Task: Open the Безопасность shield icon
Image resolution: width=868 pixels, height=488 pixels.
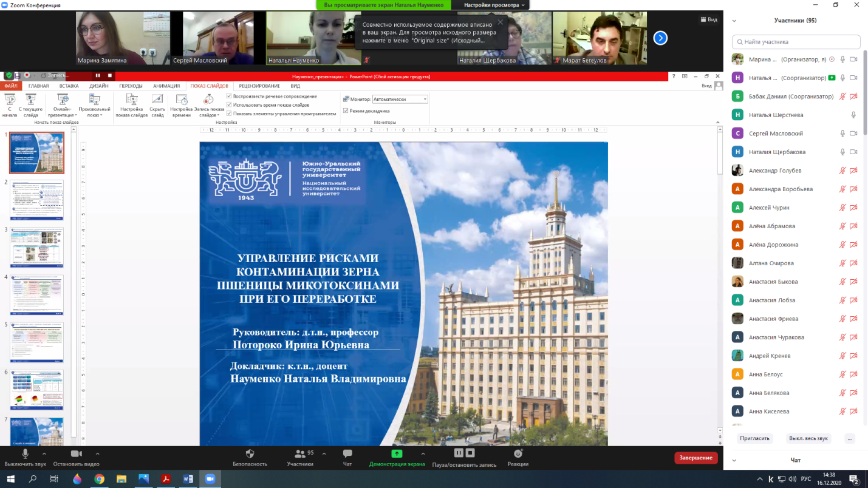Action: coord(250,454)
